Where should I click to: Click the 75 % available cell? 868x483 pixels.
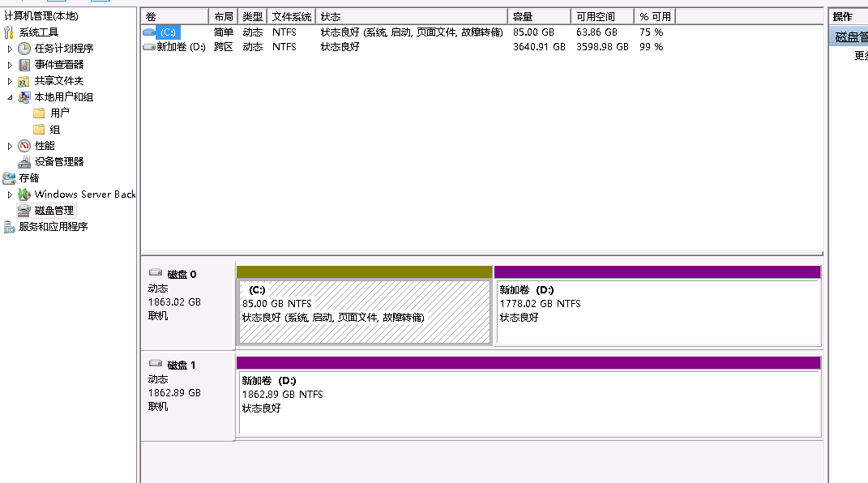[x=651, y=32]
